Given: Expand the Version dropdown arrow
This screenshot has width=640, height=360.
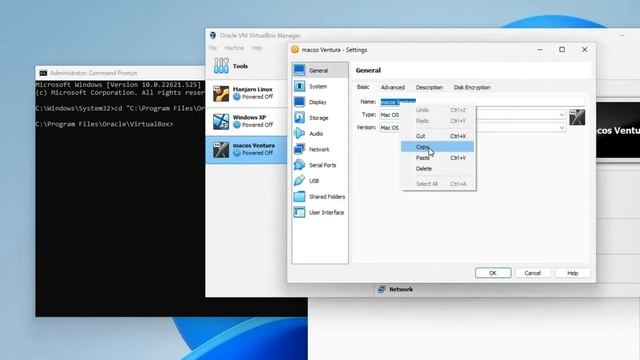Looking at the screenshot, I should coord(562,128).
